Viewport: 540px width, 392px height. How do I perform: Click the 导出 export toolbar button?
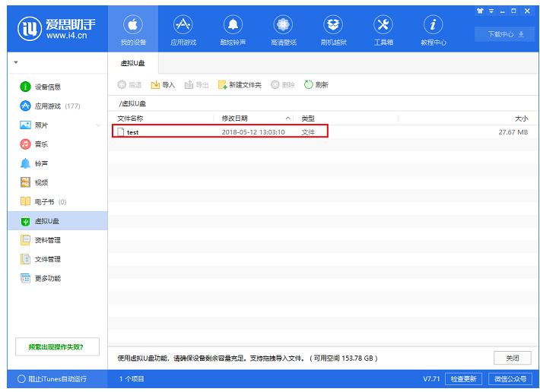(197, 84)
